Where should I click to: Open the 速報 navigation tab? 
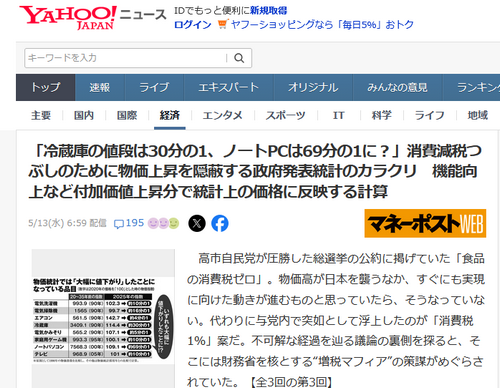click(100, 87)
